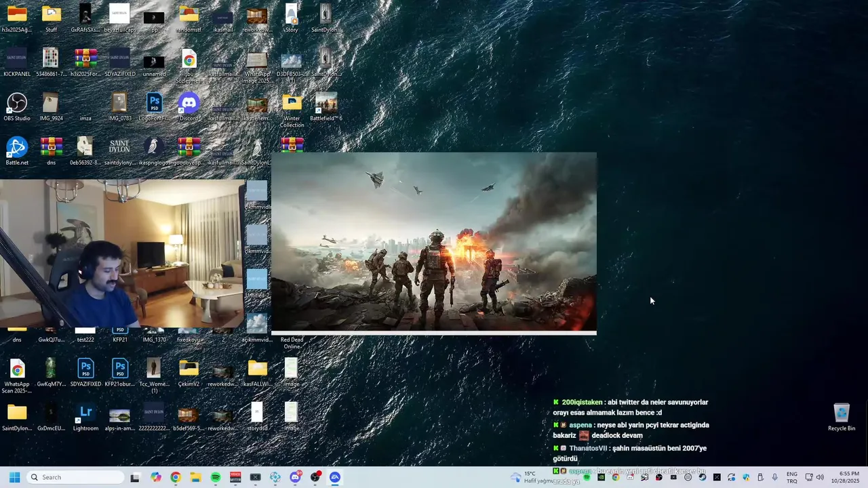Select the dns archive next to Battle.net
The width and height of the screenshot is (868, 488).
51,151
